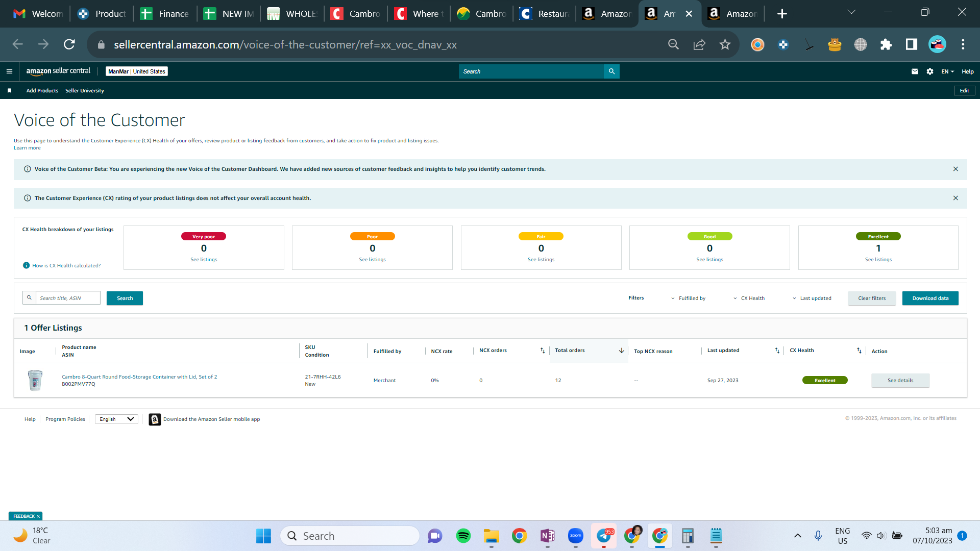Click the Download data button
This screenshot has height=551, width=980.
[930, 298]
